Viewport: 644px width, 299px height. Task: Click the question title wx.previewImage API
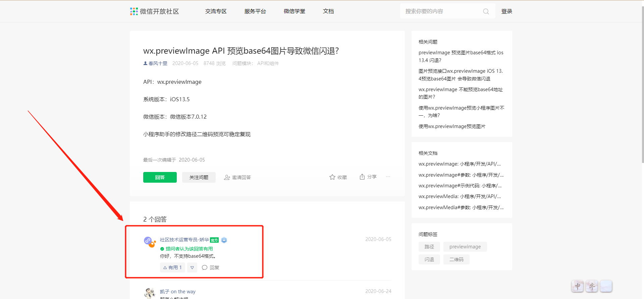click(x=241, y=51)
